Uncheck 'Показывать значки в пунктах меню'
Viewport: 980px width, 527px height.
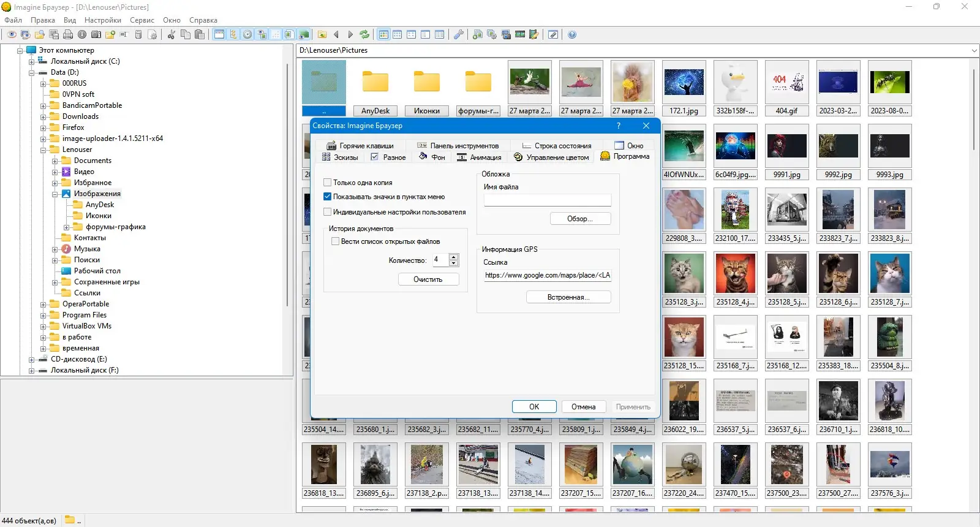(328, 197)
